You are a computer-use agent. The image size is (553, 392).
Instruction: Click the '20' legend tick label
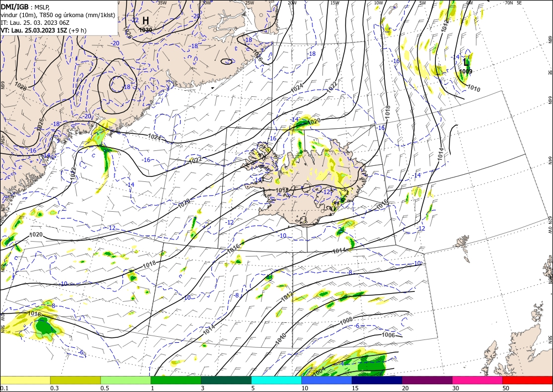tap(405, 388)
